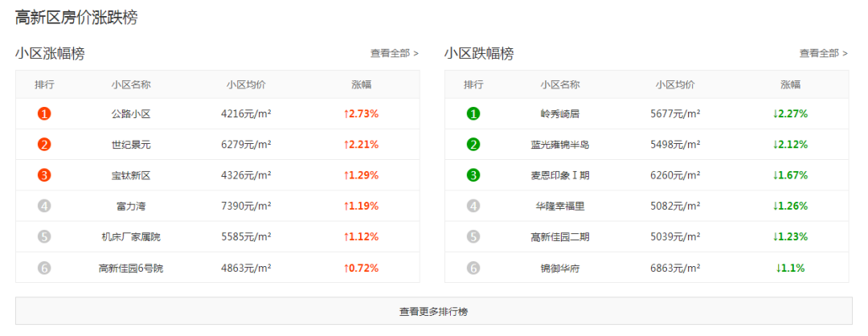Image resolution: width=868 pixels, height=336 pixels.
Task: Click the green rank 3 badge beside 麦恩印象Ⅰ期
Action: (473, 175)
